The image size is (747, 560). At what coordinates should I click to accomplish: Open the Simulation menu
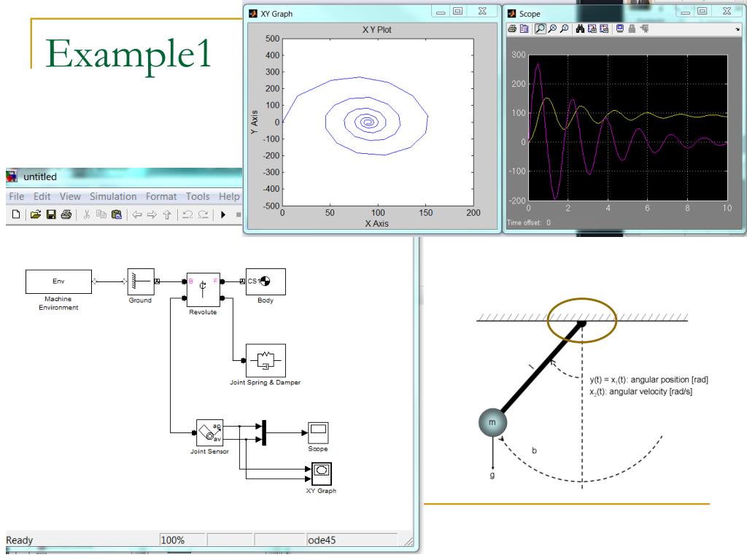click(113, 196)
